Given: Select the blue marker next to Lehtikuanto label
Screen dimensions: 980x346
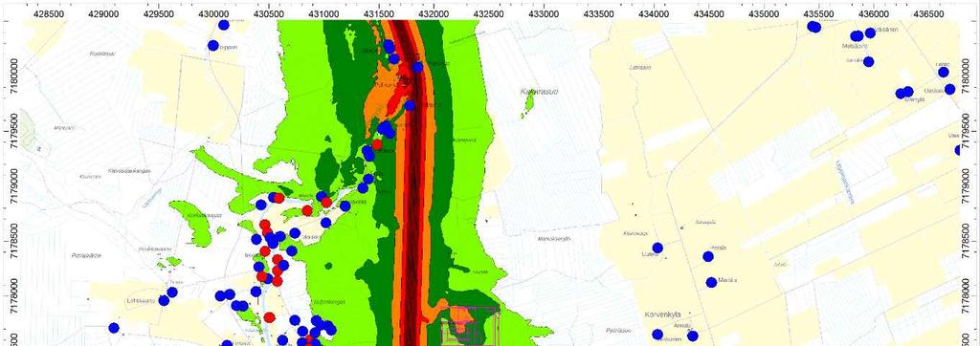Looking at the screenshot, I should (164, 300).
